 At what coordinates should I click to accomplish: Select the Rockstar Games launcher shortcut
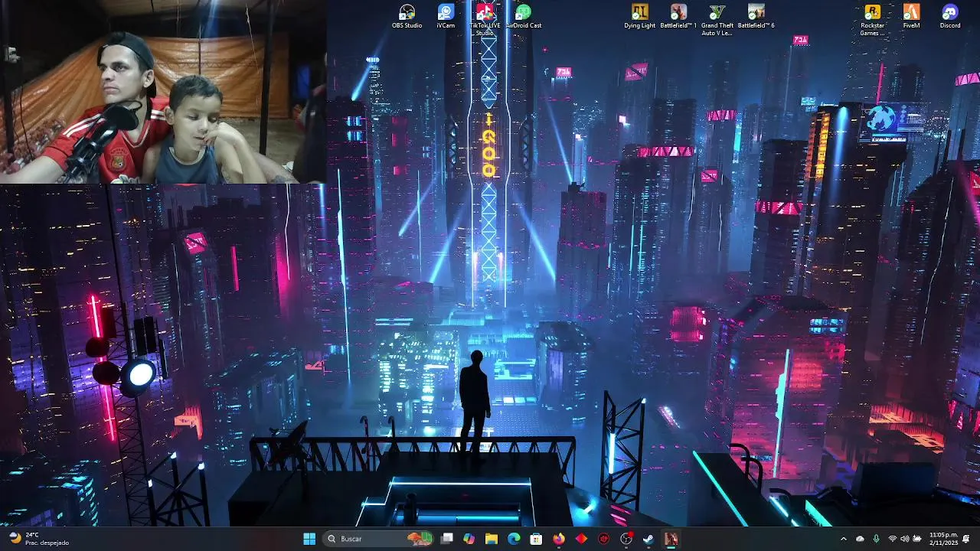tap(872, 19)
